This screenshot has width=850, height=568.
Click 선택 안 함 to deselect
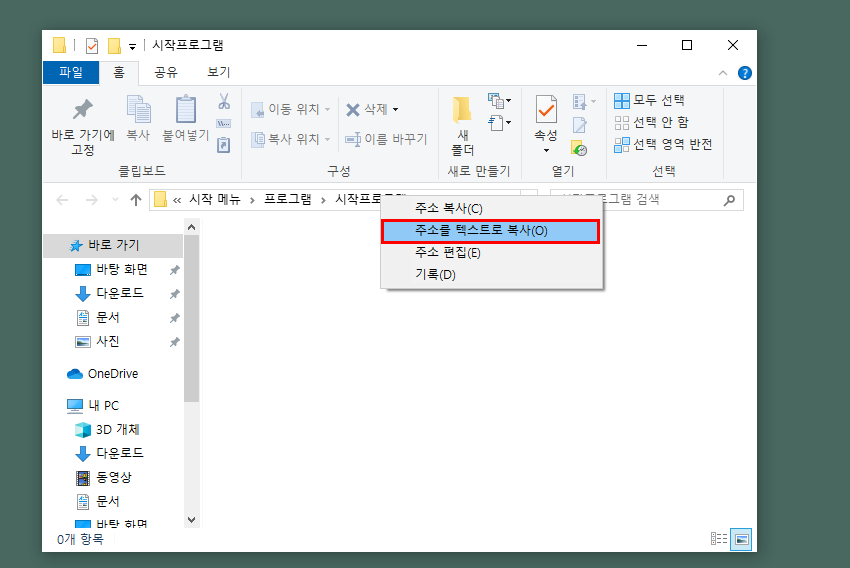coord(651,122)
